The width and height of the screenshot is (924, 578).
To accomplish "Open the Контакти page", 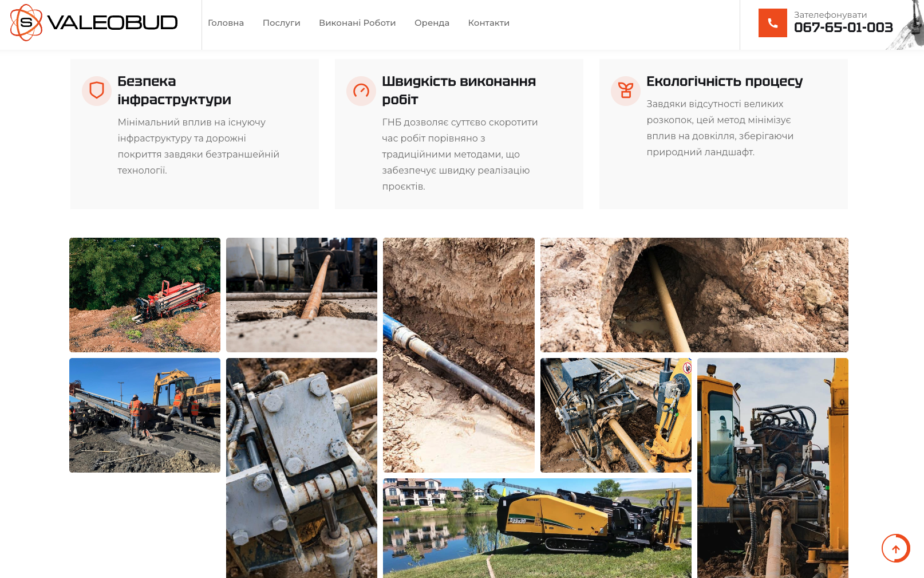I will pyautogui.click(x=488, y=23).
